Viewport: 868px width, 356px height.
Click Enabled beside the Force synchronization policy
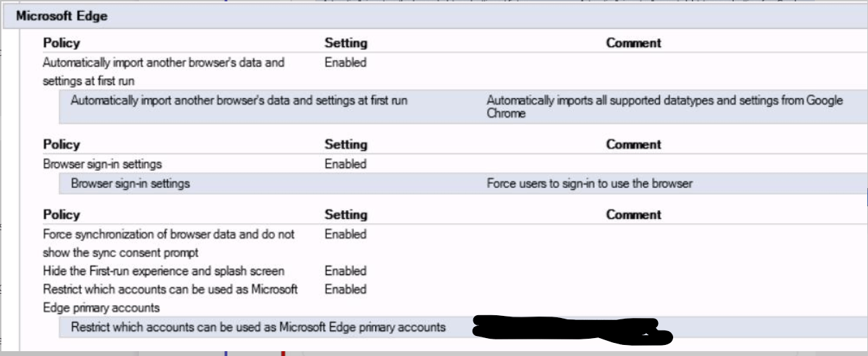click(x=346, y=235)
